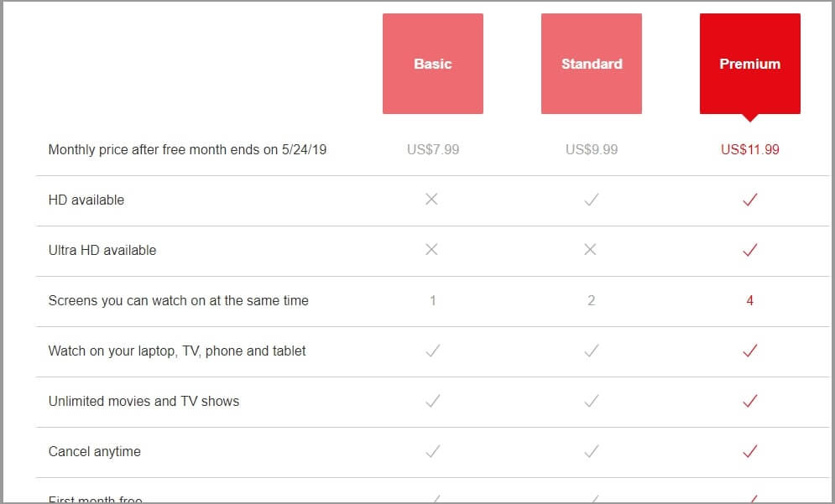Choose the Premium plan tile
Screen dimensions: 835x504
point(749,64)
